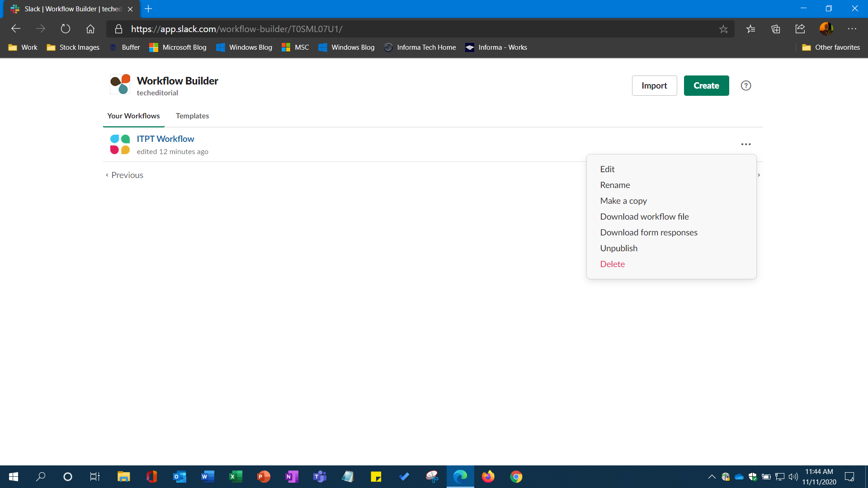
Task: Add page to favorites with the star icon
Action: click(x=723, y=29)
